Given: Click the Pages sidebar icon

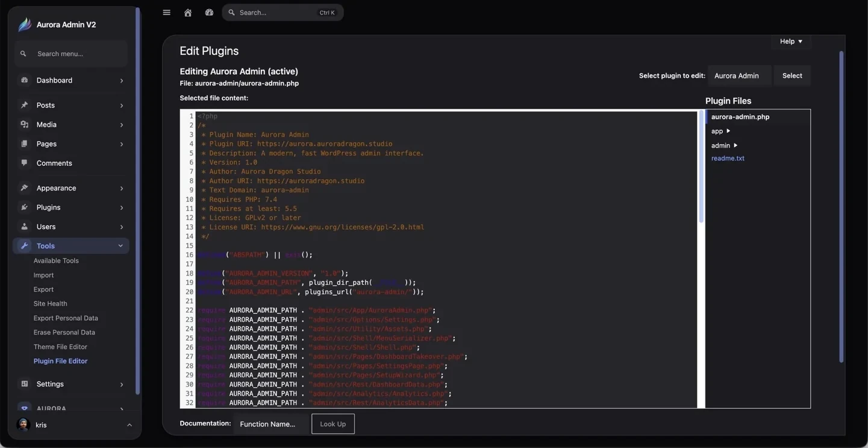Looking at the screenshot, I should 24,144.
